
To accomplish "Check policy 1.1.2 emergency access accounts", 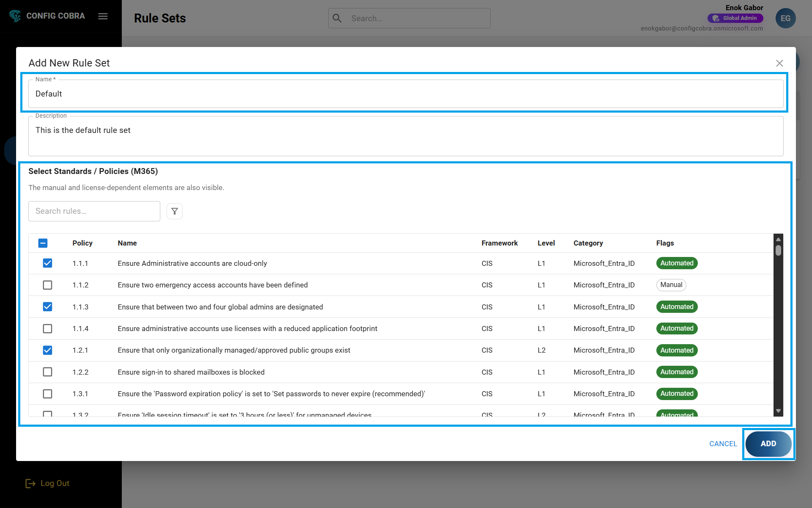I will point(47,285).
